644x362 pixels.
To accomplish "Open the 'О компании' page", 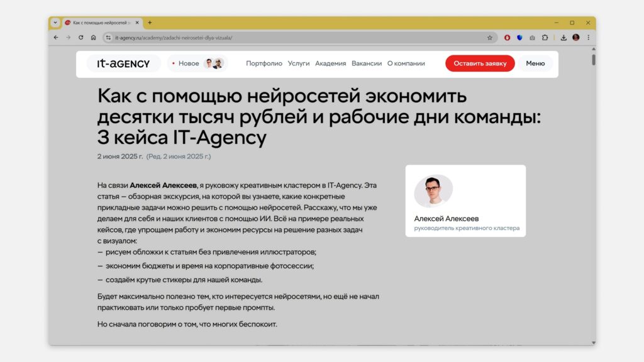I will (x=406, y=63).
